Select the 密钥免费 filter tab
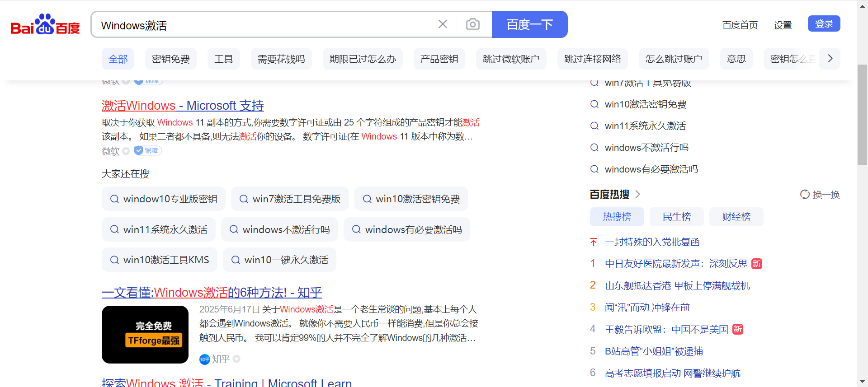Viewport: 868px width, 387px height. click(170, 59)
